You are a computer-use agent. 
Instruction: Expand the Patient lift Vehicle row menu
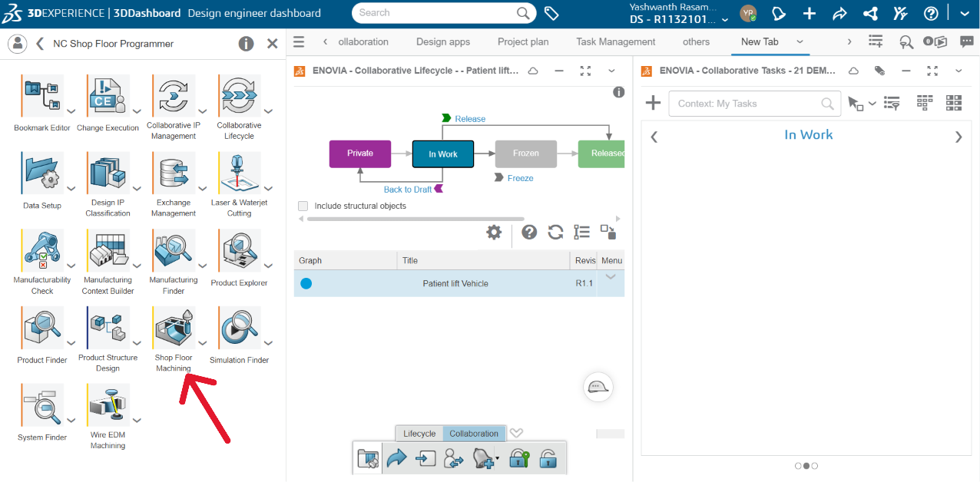click(611, 277)
